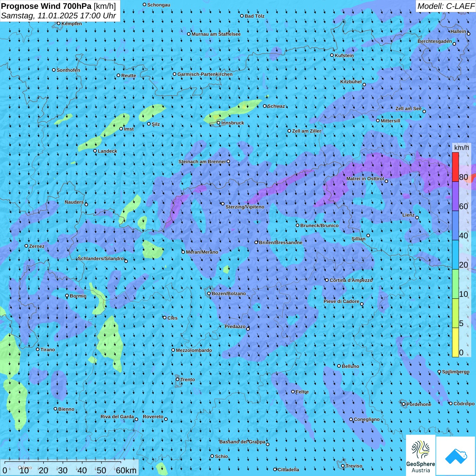This screenshot has width=476, height=476.
Task: Click the 'Schwaz' city label
Action: pyautogui.click(x=276, y=106)
